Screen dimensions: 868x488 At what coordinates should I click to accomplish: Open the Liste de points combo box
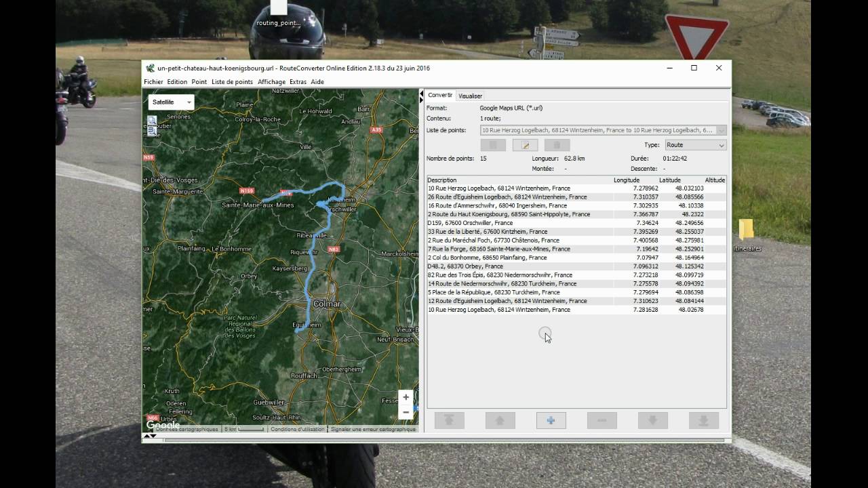point(604,130)
